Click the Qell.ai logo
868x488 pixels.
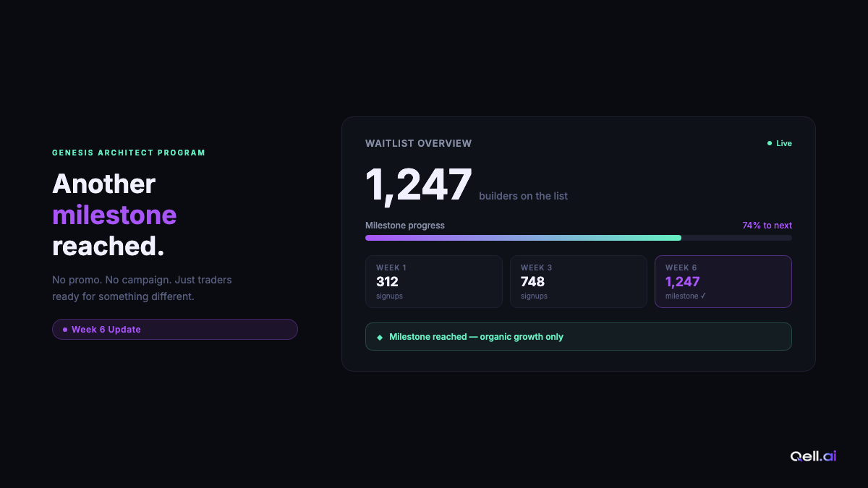(x=813, y=456)
